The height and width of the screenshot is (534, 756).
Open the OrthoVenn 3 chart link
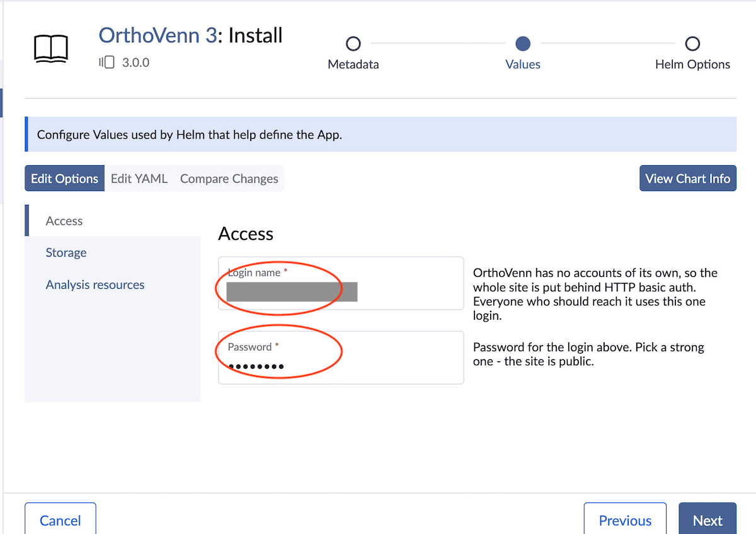158,35
